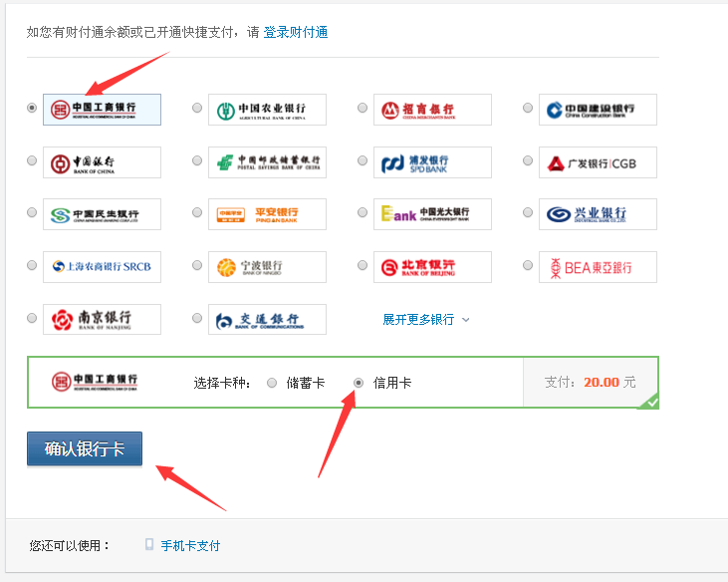The image size is (728, 582).
Task: Pick the BEA East Asia Bank logo
Action: (x=598, y=267)
